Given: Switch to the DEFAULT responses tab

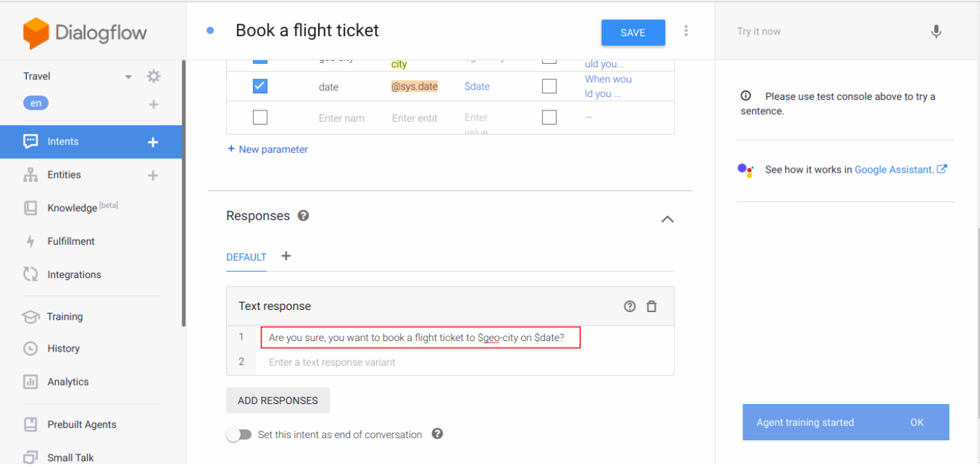Looking at the screenshot, I should tap(246, 258).
